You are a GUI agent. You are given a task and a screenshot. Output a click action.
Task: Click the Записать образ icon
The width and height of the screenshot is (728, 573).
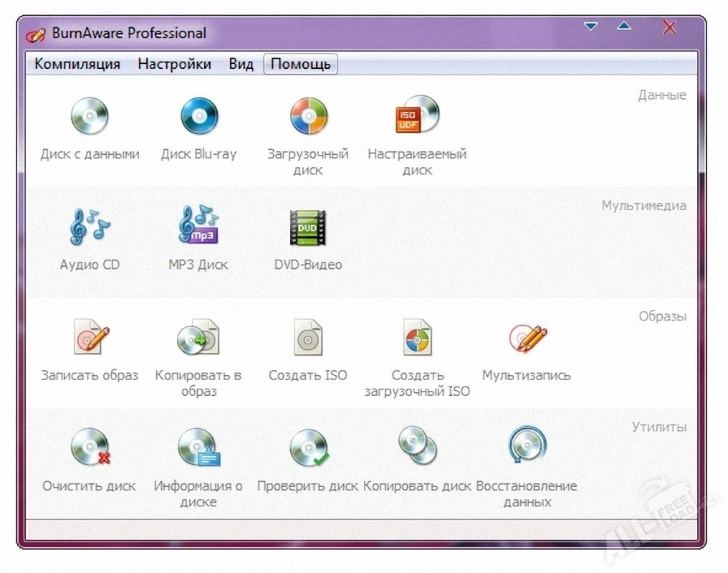click(x=90, y=338)
